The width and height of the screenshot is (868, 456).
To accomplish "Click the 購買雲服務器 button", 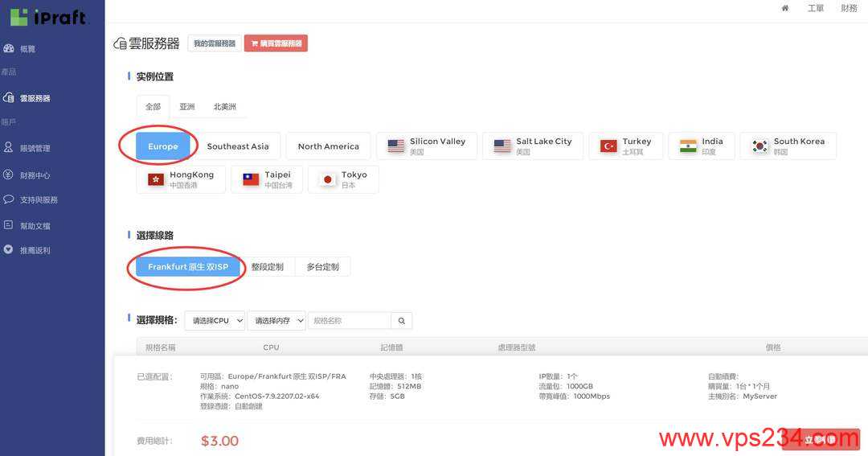I will 276,43.
